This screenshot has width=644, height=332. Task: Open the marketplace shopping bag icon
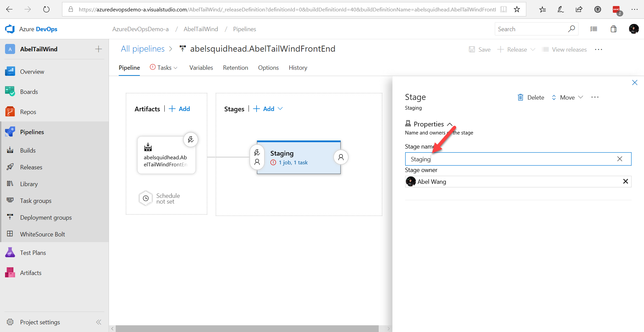click(613, 29)
